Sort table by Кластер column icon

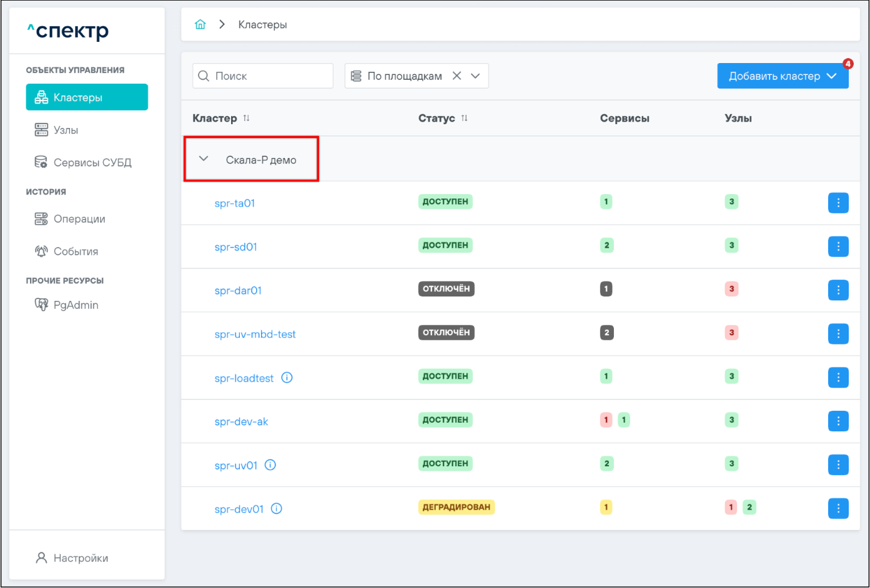point(246,118)
